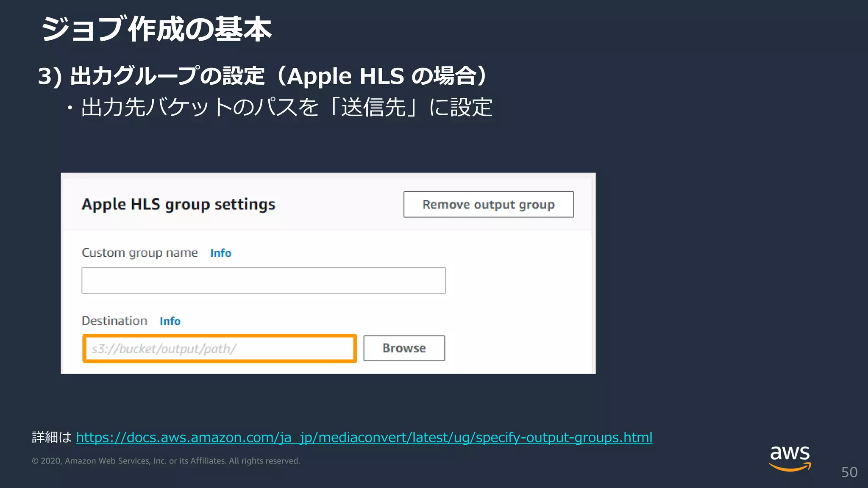Viewport: 868px width, 488px height.
Task: Click the Destination label text
Action: pos(114,321)
